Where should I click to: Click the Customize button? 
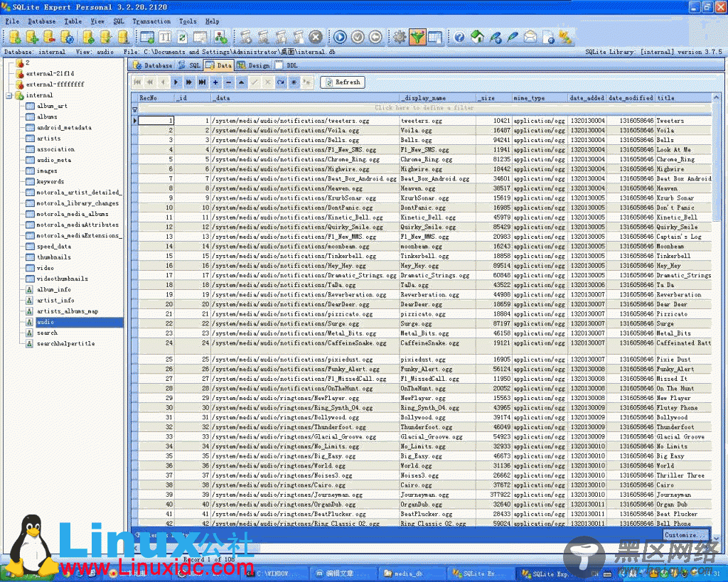[686, 534]
